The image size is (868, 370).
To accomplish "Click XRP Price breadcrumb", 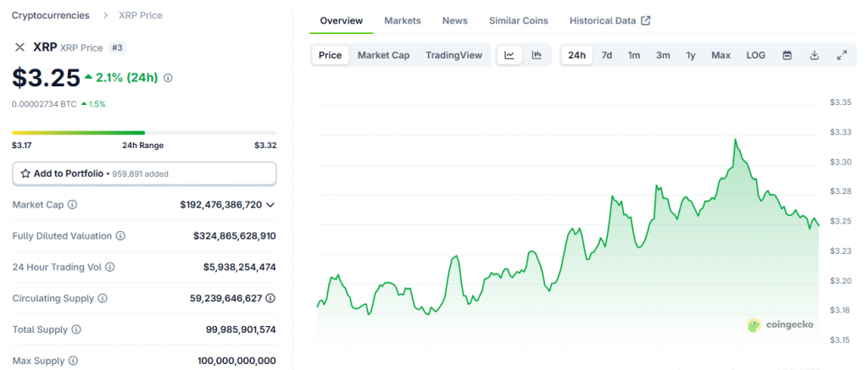I will [141, 15].
